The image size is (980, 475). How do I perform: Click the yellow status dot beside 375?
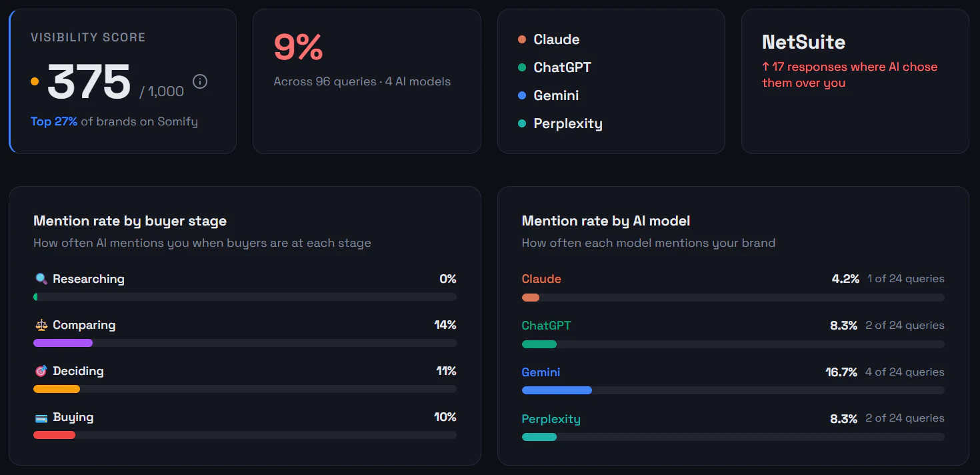pyautogui.click(x=35, y=82)
